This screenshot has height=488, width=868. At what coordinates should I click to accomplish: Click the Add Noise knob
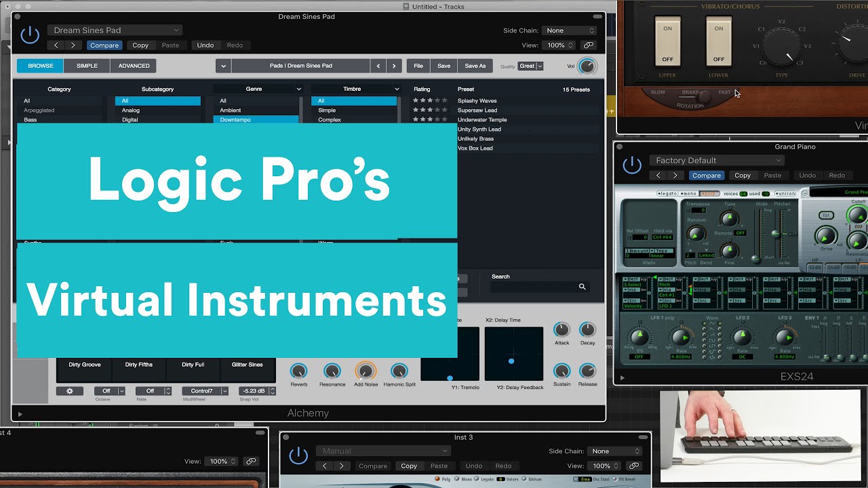(x=366, y=371)
